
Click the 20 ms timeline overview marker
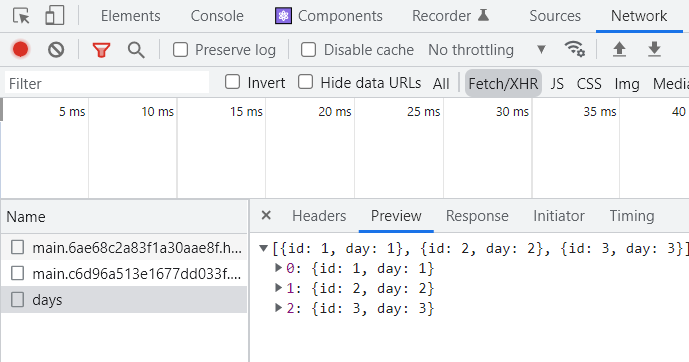click(334, 112)
